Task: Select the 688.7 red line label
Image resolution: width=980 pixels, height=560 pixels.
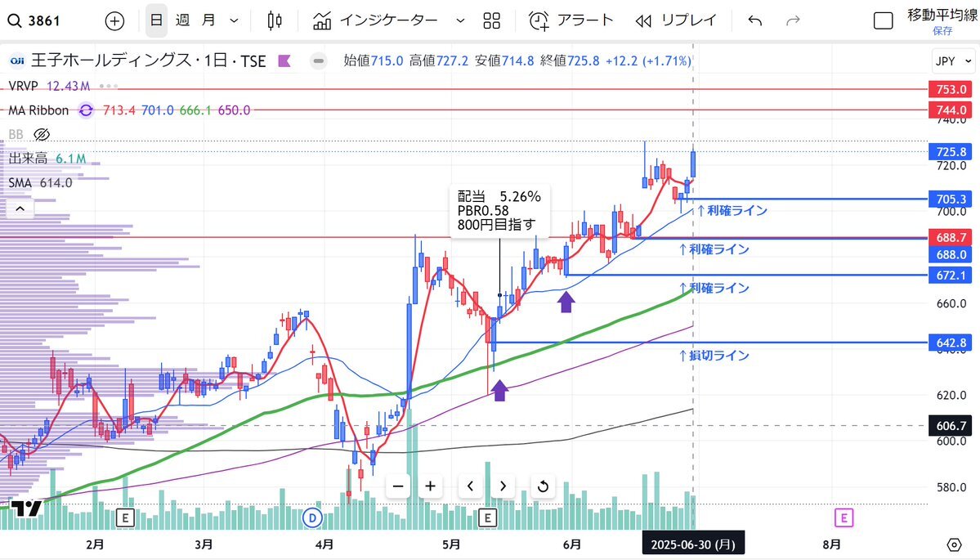Action: coord(951,238)
